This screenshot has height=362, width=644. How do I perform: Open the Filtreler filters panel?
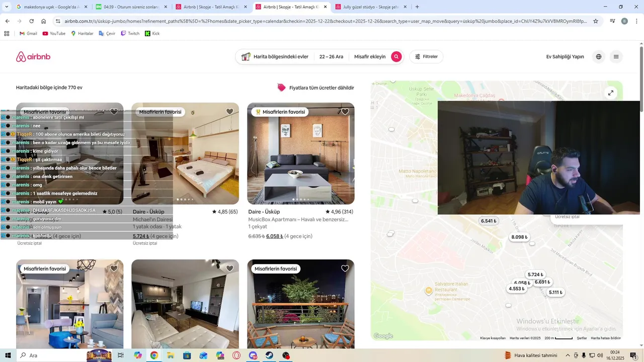coord(426,57)
